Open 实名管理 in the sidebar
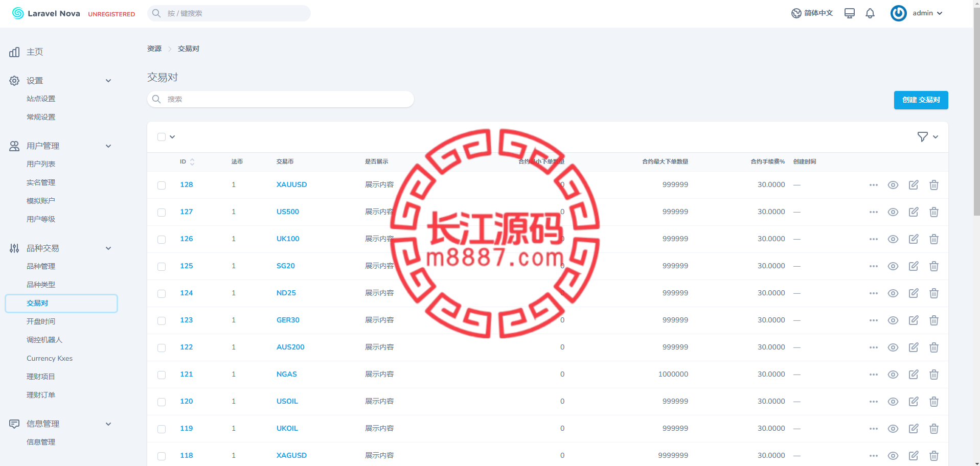980x466 pixels. tap(41, 182)
